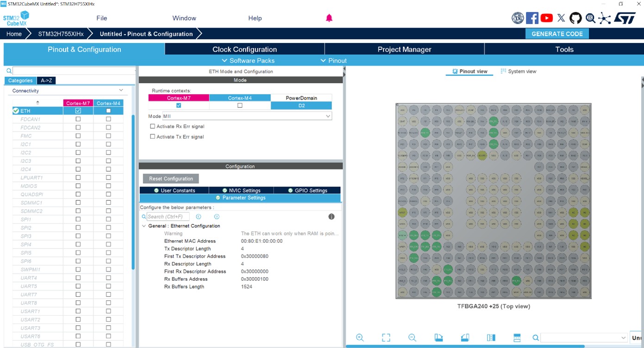Open the ETH Mode dropdown showing MII
The height and width of the screenshot is (348, 644).
pyautogui.click(x=247, y=116)
